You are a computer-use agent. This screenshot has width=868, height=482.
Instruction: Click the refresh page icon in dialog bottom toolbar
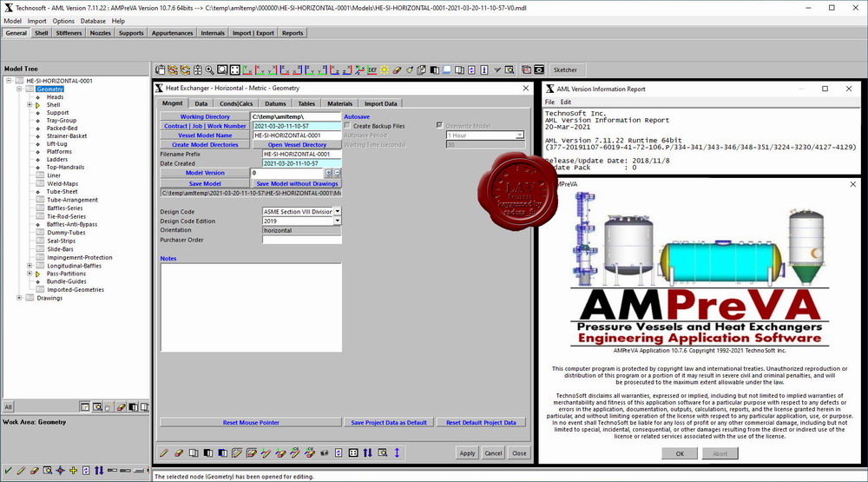[x=339, y=452]
